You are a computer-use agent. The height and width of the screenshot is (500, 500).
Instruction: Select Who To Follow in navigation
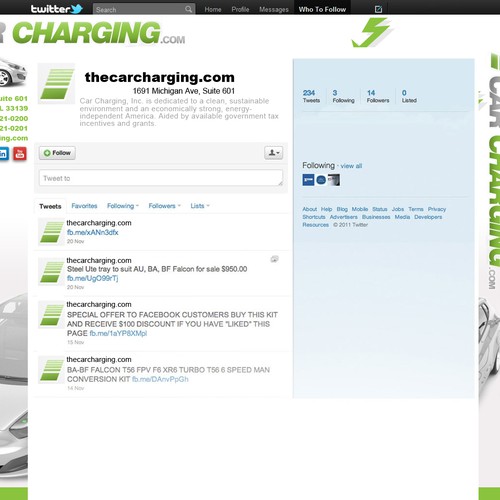point(322,9)
